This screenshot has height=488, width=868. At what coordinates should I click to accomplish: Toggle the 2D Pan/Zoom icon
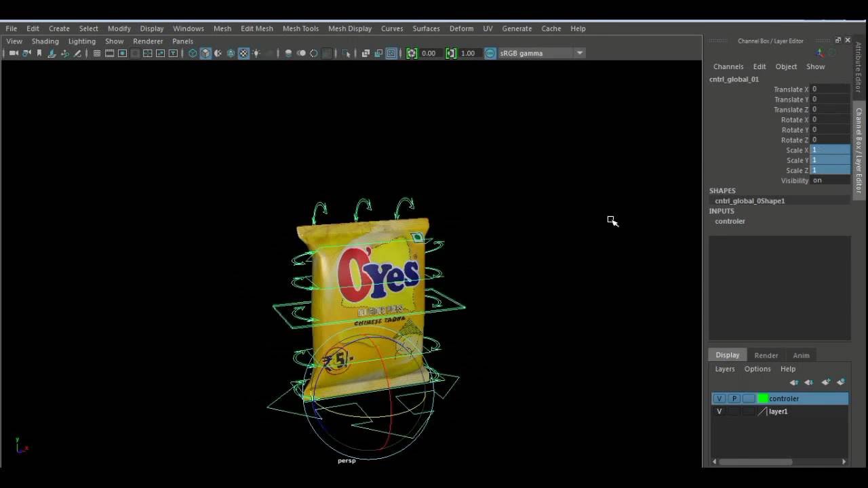tap(65, 53)
